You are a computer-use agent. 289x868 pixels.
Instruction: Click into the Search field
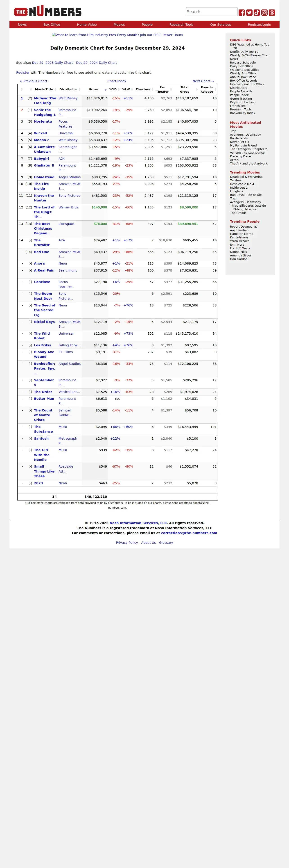pyautogui.click(x=212, y=12)
